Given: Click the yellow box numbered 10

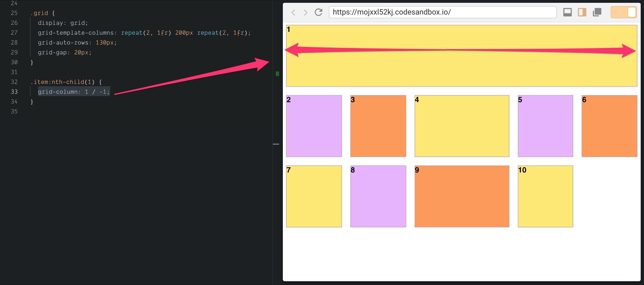Looking at the screenshot, I should point(545,196).
